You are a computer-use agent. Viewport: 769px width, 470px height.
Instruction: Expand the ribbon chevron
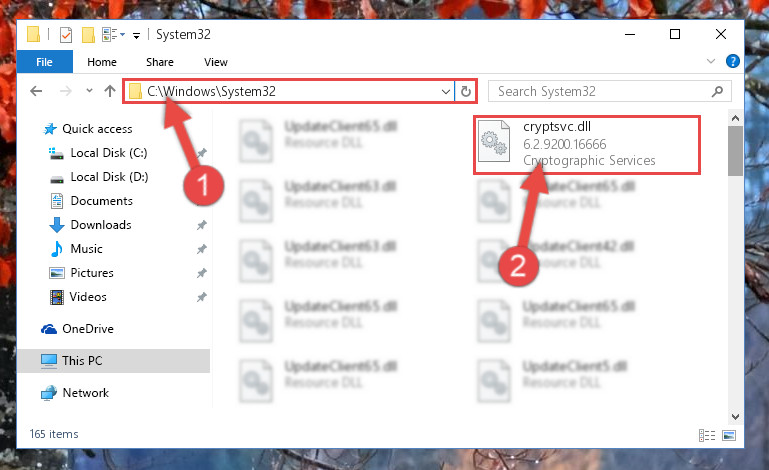coord(711,61)
